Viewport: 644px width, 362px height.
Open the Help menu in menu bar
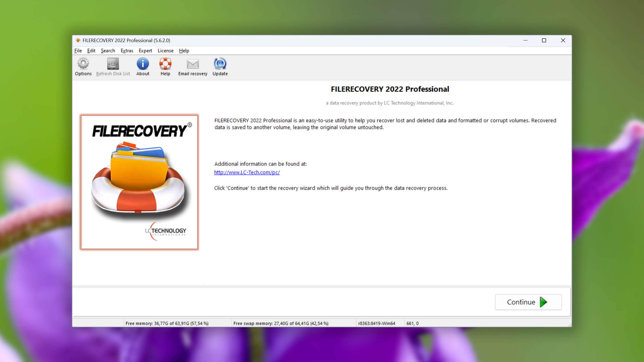point(184,51)
